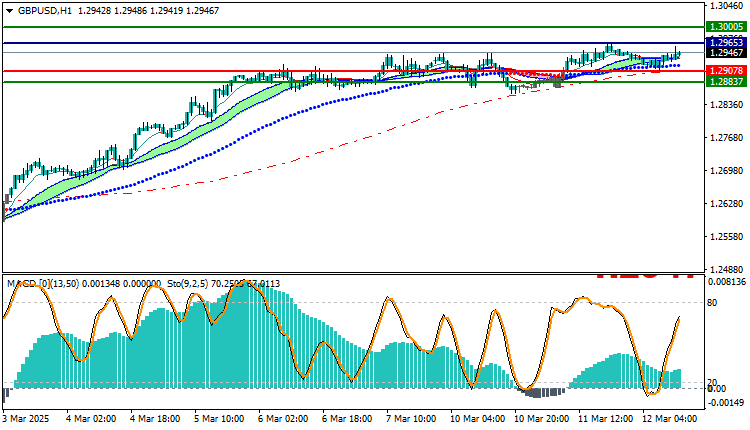Click the 1.27680 price axis value
The image size is (750, 430).
coord(727,138)
